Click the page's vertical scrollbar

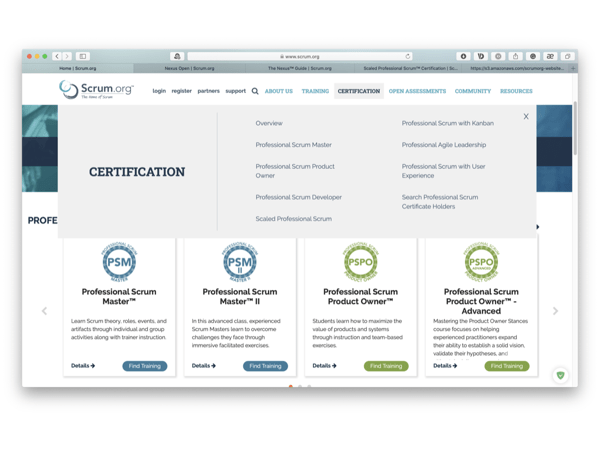point(575,128)
